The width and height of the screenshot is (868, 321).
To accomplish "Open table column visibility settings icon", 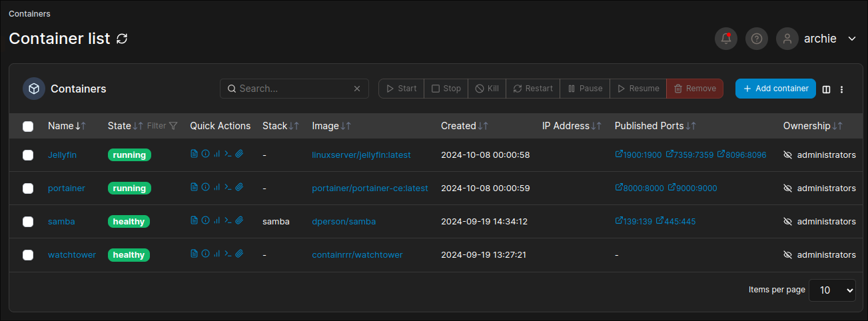I will click(x=826, y=89).
